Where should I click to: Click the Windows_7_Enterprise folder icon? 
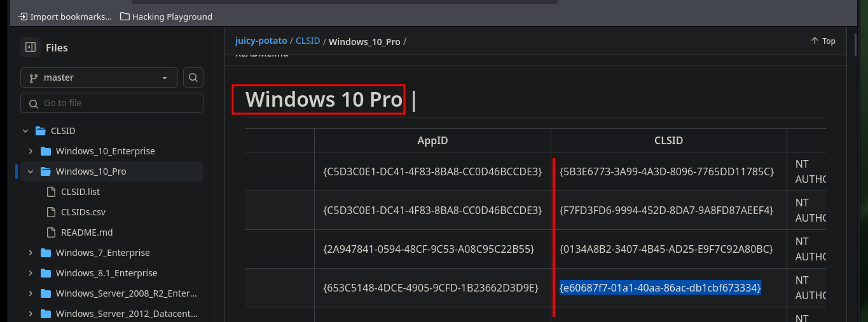[x=46, y=253]
